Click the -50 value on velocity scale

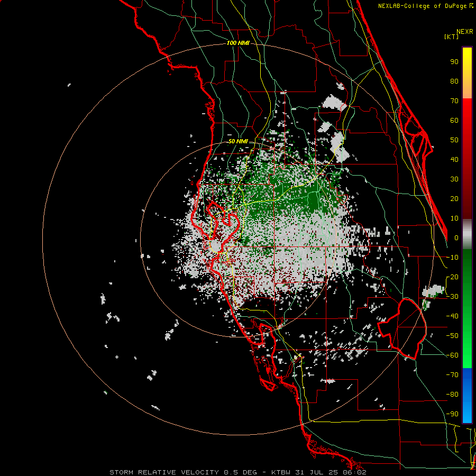[452, 336]
